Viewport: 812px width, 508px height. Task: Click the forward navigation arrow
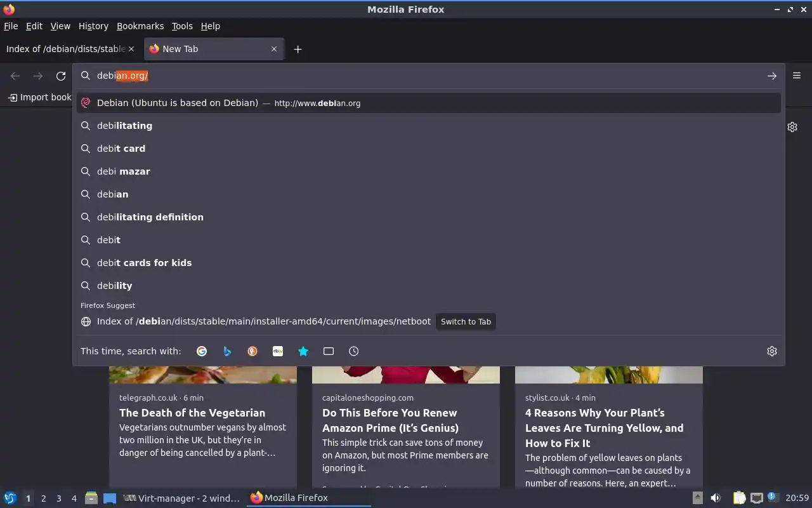[38, 76]
